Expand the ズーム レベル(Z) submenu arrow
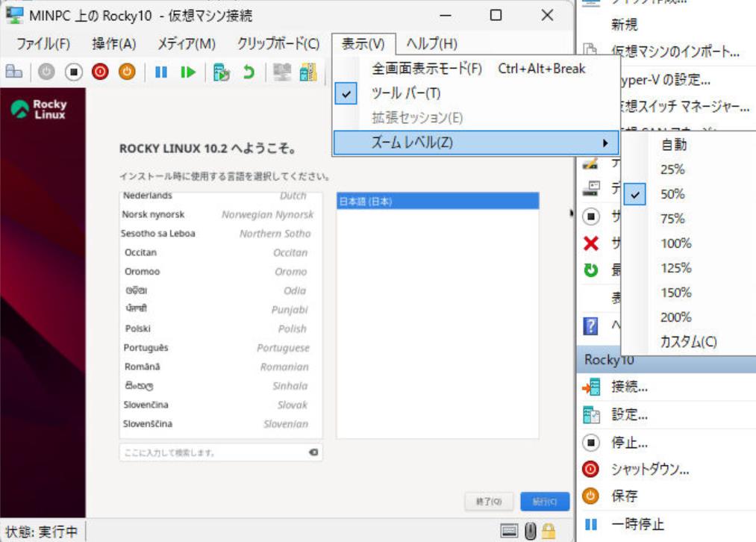 (x=605, y=143)
